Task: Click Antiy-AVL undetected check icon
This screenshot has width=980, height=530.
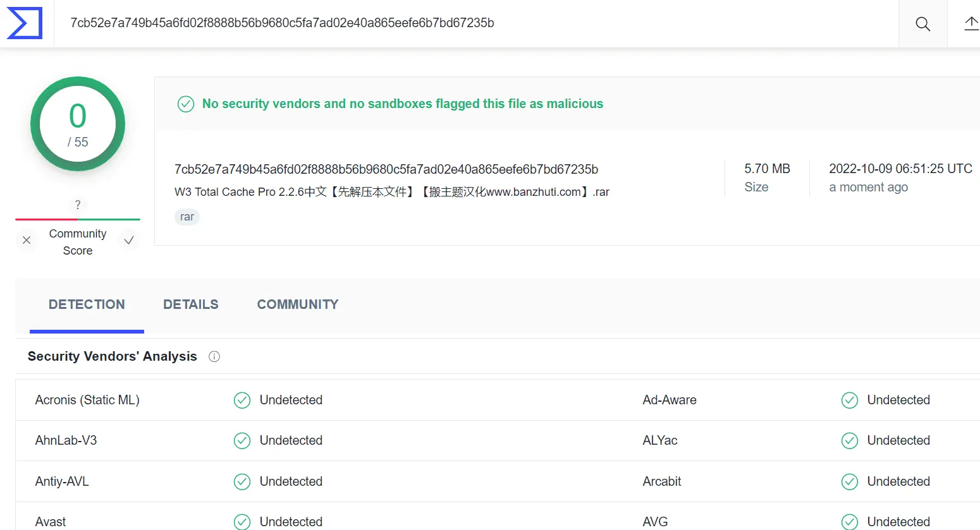Action: (242, 482)
